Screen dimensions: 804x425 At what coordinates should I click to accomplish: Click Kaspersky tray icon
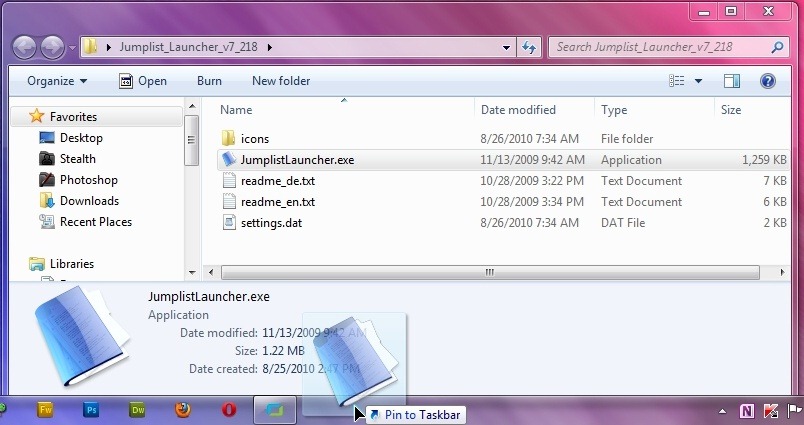coord(770,411)
